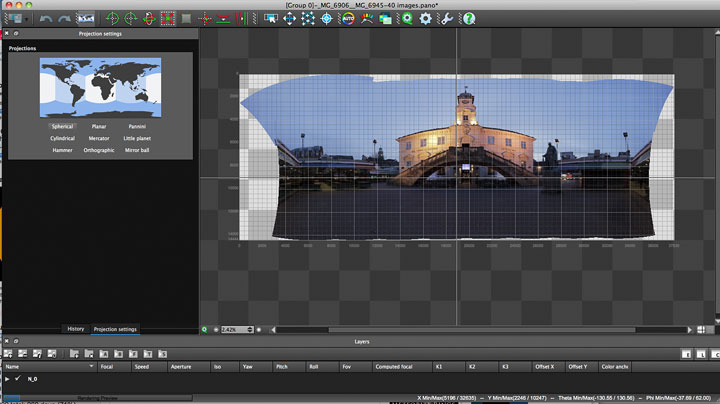Click the add layer icon in Layers toolbar
This screenshot has height=404, width=720.
tap(8, 354)
